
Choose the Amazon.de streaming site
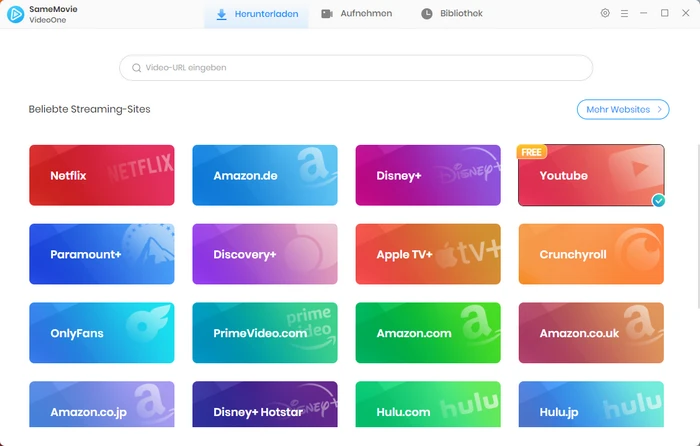tap(264, 175)
